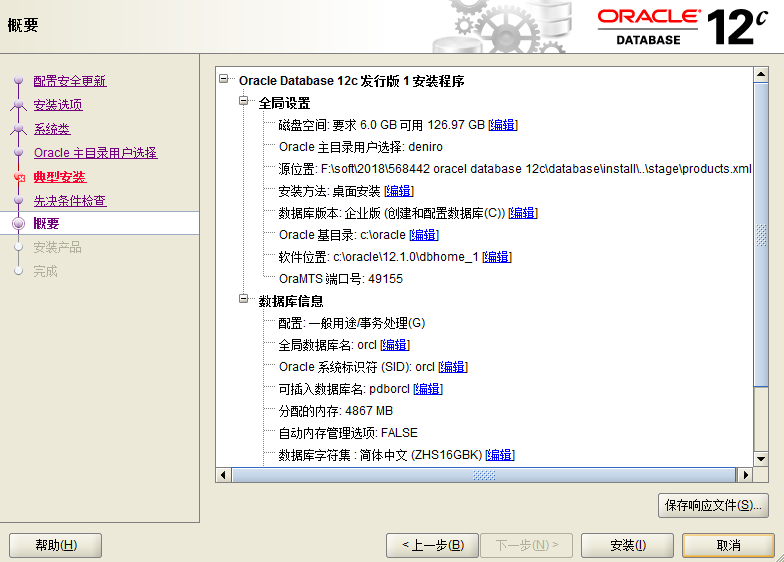Select the current 概要 step
The width and height of the screenshot is (784, 562).
[46, 224]
